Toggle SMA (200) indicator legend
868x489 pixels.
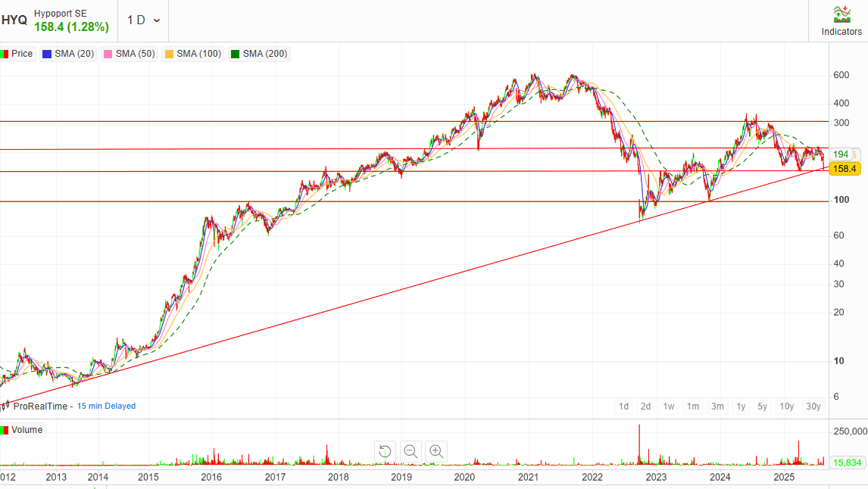[260, 54]
